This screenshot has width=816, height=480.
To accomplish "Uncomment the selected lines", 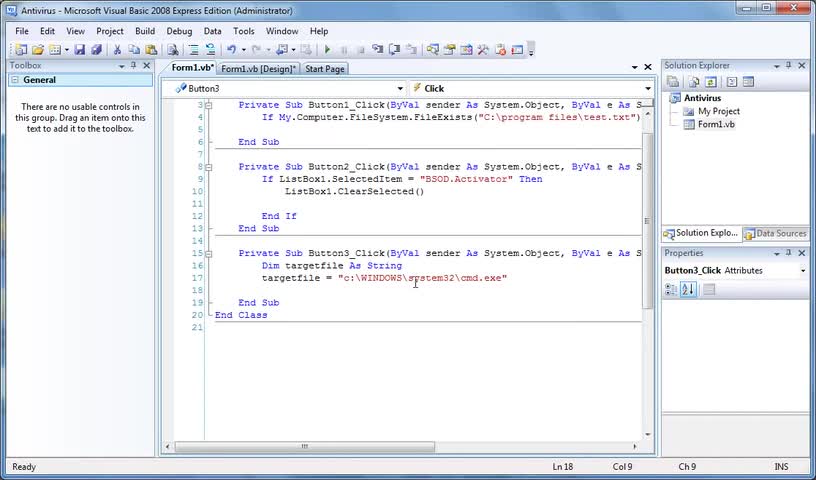I will click(x=210, y=49).
